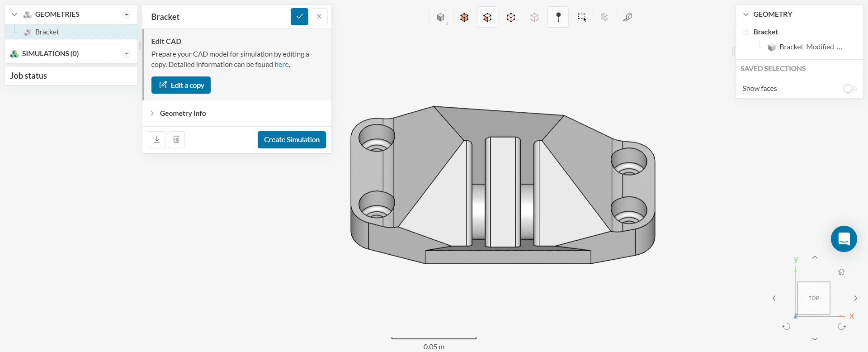Open the 'here' documentation link
The height and width of the screenshot is (352, 868).
tap(281, 65)
